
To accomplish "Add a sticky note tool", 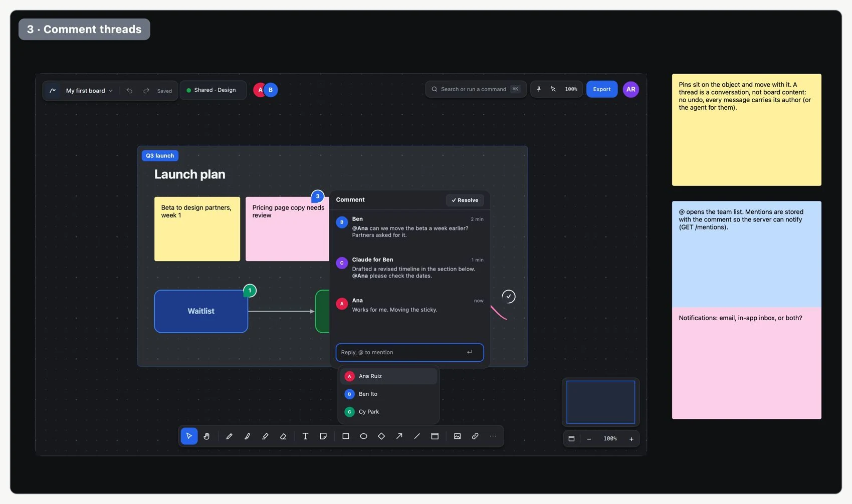I will coord(323,436).
